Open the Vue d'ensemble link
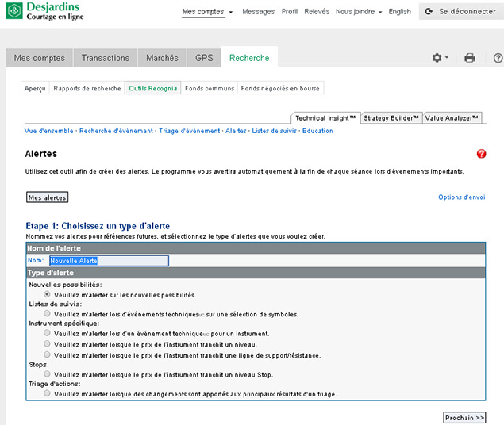504x425 pixels. (49, 131)
